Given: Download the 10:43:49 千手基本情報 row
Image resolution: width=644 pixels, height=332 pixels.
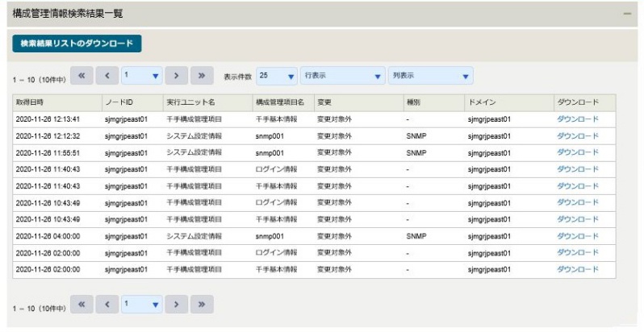Looking at the screenshot, I should click(578, 219).
